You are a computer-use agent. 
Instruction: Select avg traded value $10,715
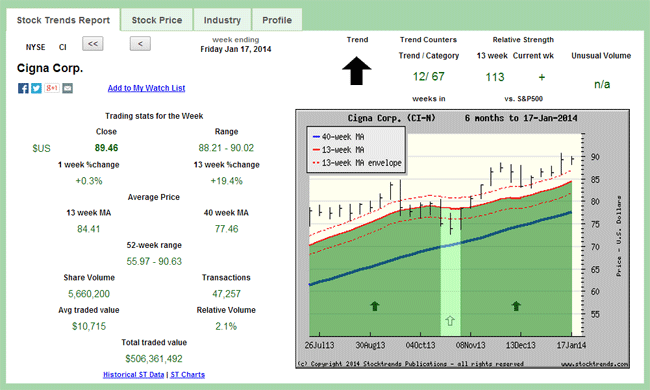tap(89, 326)
